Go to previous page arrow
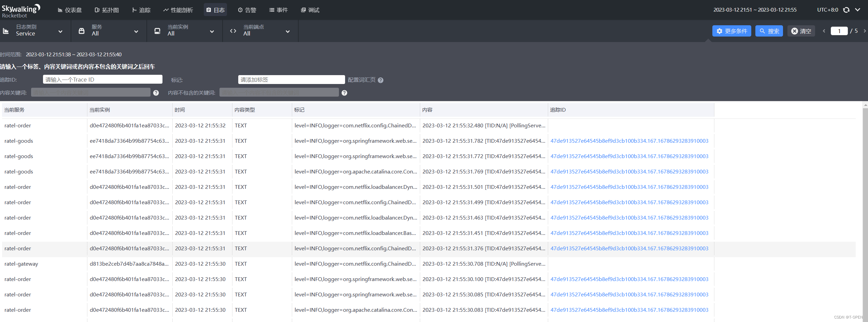868x322 pixels. [824, 31]
